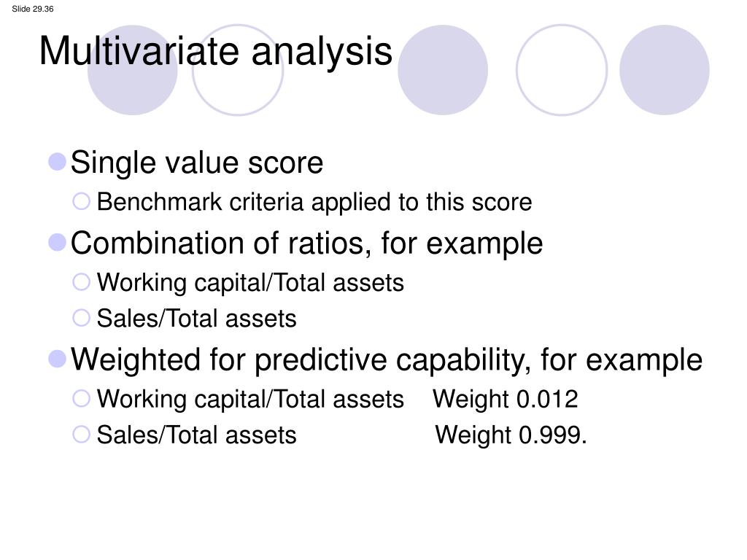
Task: Click 'Benchmark criteria applied to this score'
Action: (x=314, y=203)
